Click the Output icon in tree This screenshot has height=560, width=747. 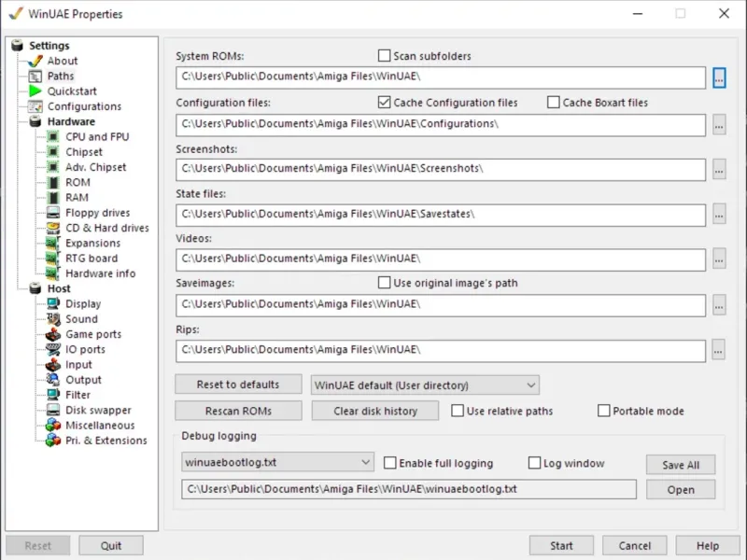[53, 380]
